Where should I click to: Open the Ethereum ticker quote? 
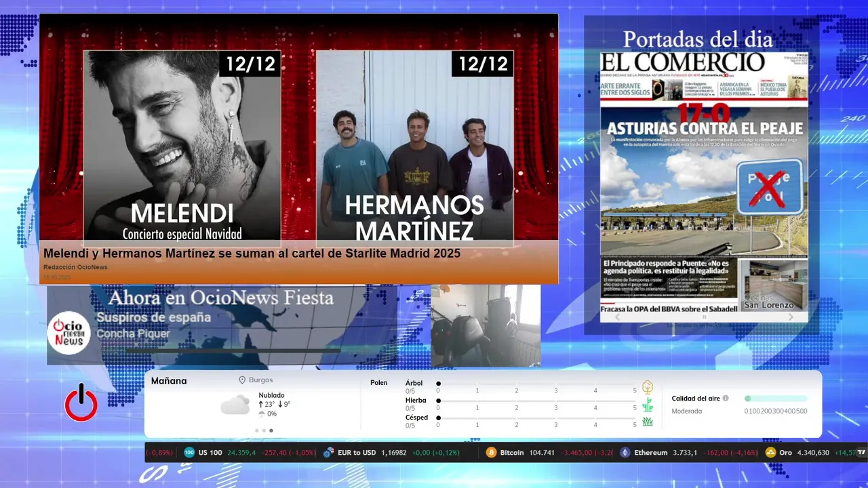(689, 452)
